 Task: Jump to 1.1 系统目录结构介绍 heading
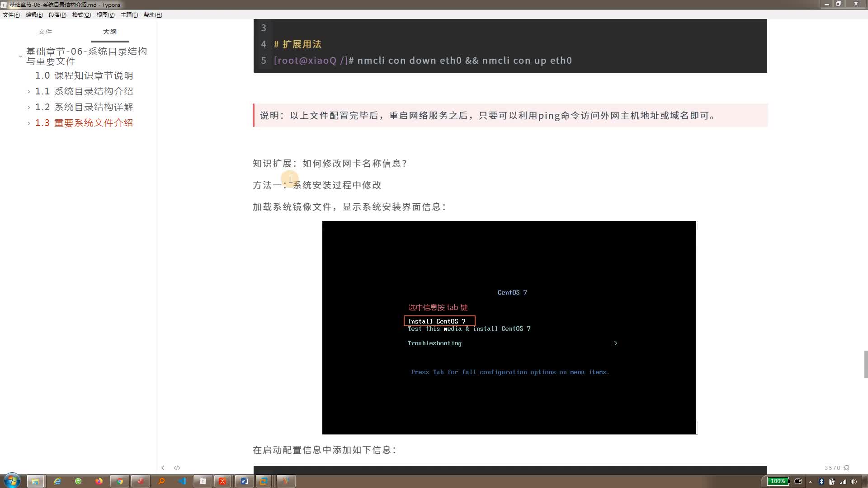click(85, 91)
